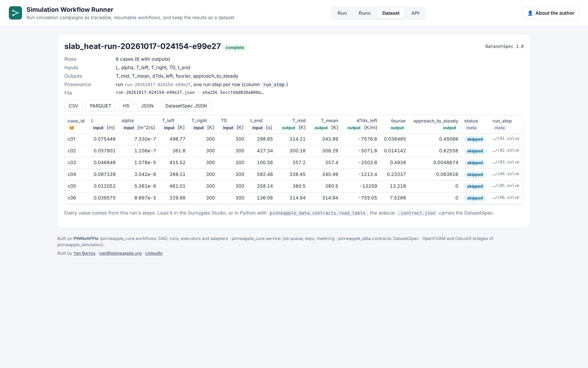Screen dimensions: 588x368
Task: Click the skipped badge in row c04
Action: coord(475,174)
